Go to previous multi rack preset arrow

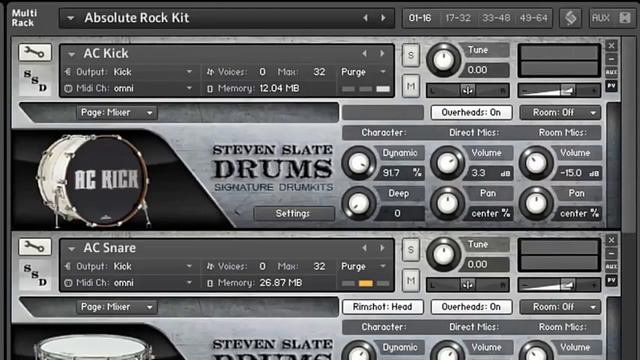[365, 18]
